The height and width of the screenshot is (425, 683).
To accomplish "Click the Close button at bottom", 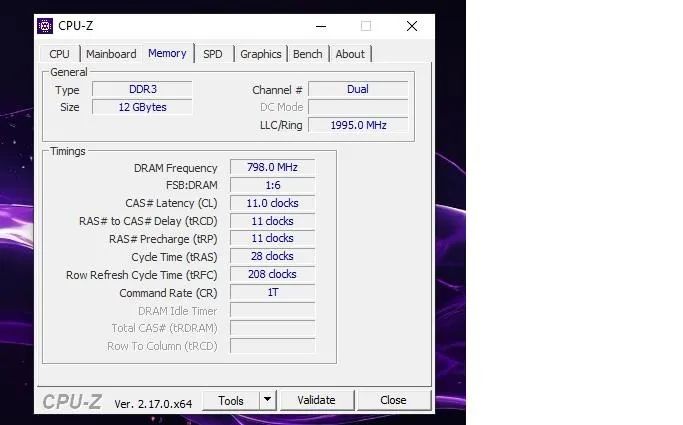I will [x=393, y=400].
